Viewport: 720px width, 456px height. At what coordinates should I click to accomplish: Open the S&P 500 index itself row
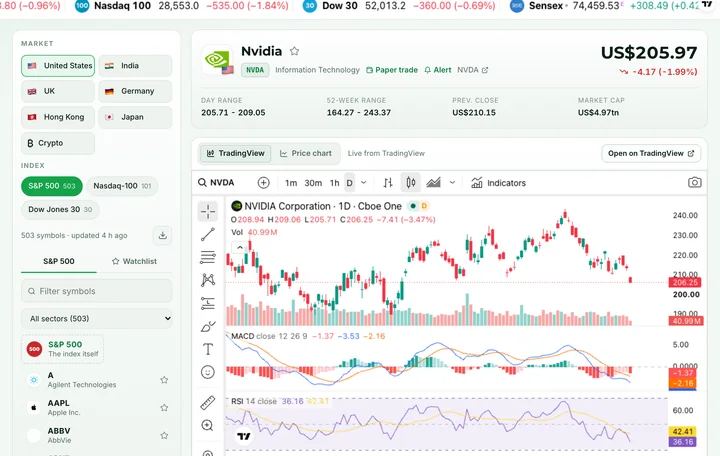coord(62,349)
